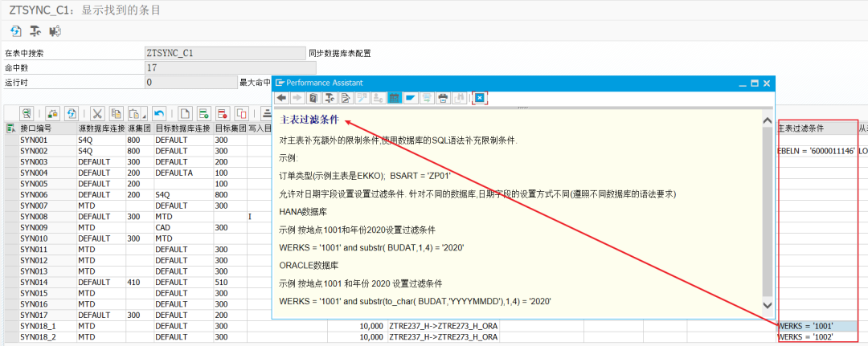Select cell SYN018_1

47,326
